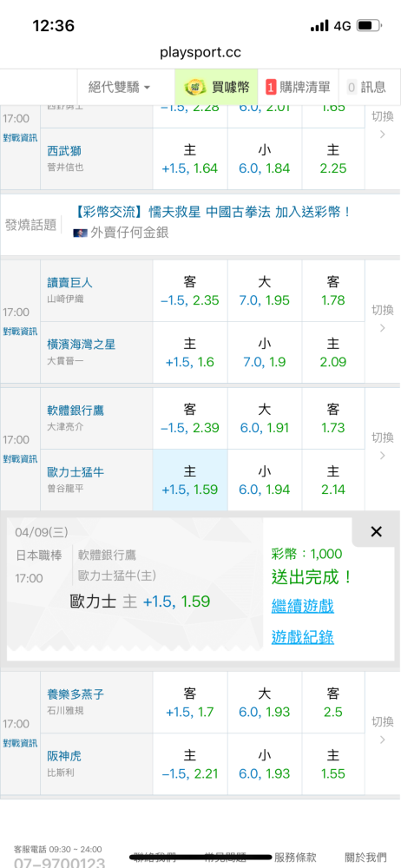The width and height of the screenshot is (401, 868).
Task: Tap playsport.cc address bar
Action: click(200, 53)
